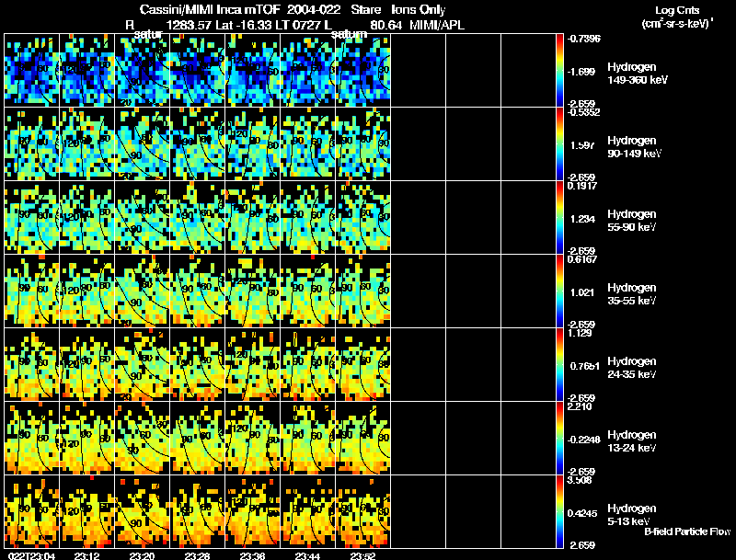Click the '022T23:04' time axis label

tap(32, 556)
